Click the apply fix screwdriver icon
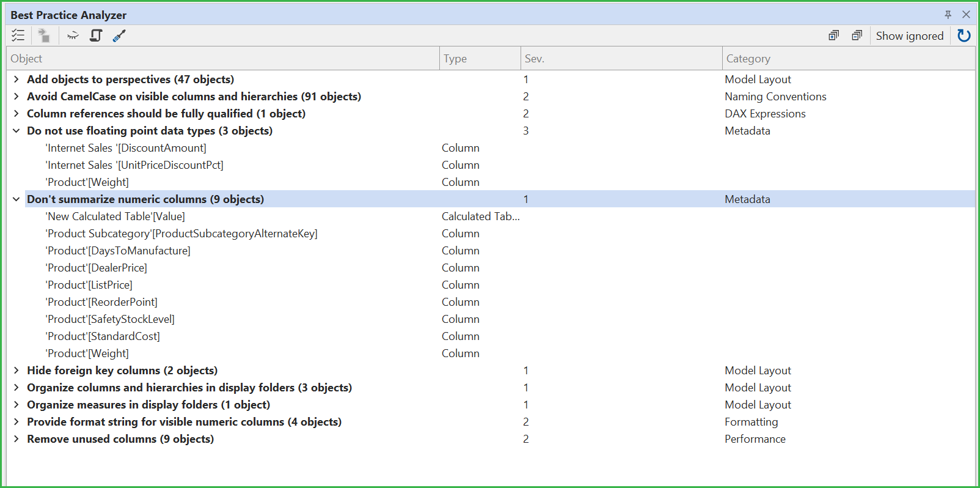980x488 pixels. pyautogui.click(x=119, y=35)
